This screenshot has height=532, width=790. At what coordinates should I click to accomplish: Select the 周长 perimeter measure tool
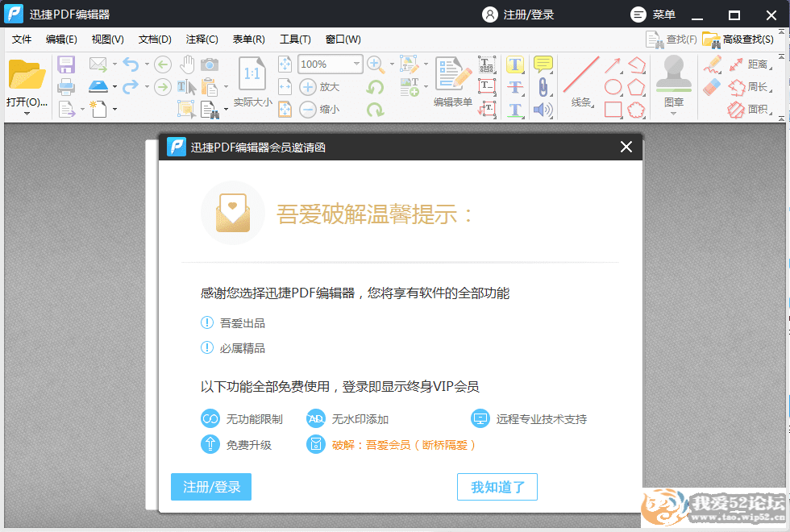749,87
